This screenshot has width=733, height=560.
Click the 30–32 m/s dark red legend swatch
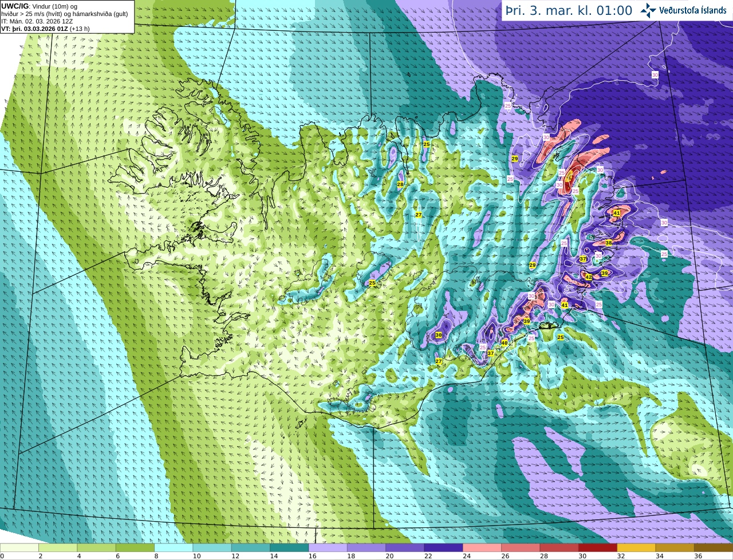pyautogui.click(x=598, y=547)
